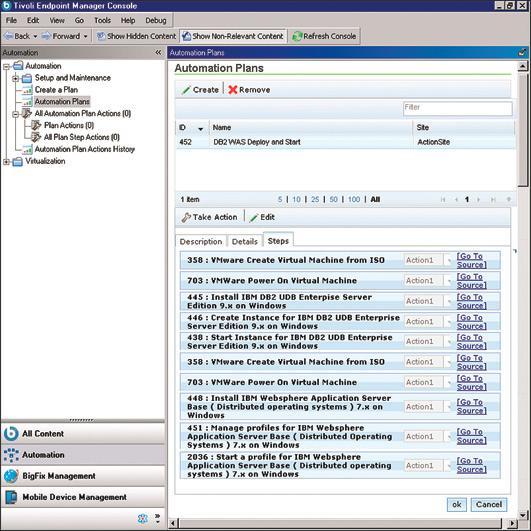Open the Forward history dropdown arrow
531x531 pixels.
85,36
